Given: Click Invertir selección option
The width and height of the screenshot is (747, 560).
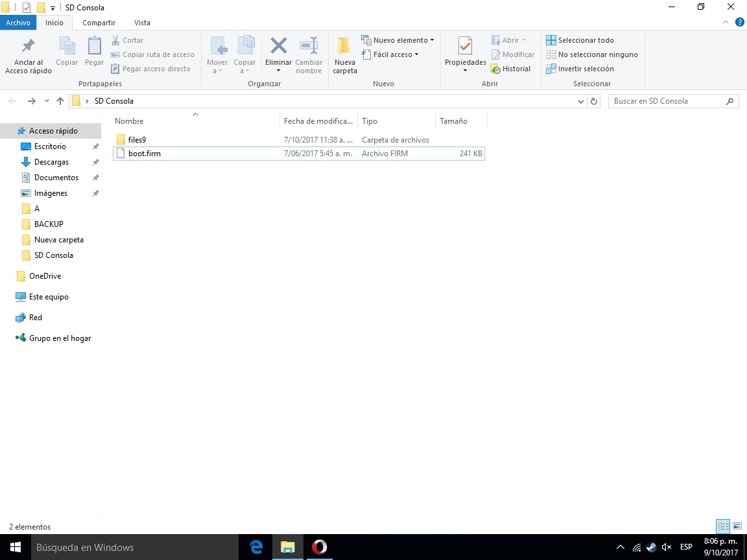Looking at the screenshot, I should [580, 69].
